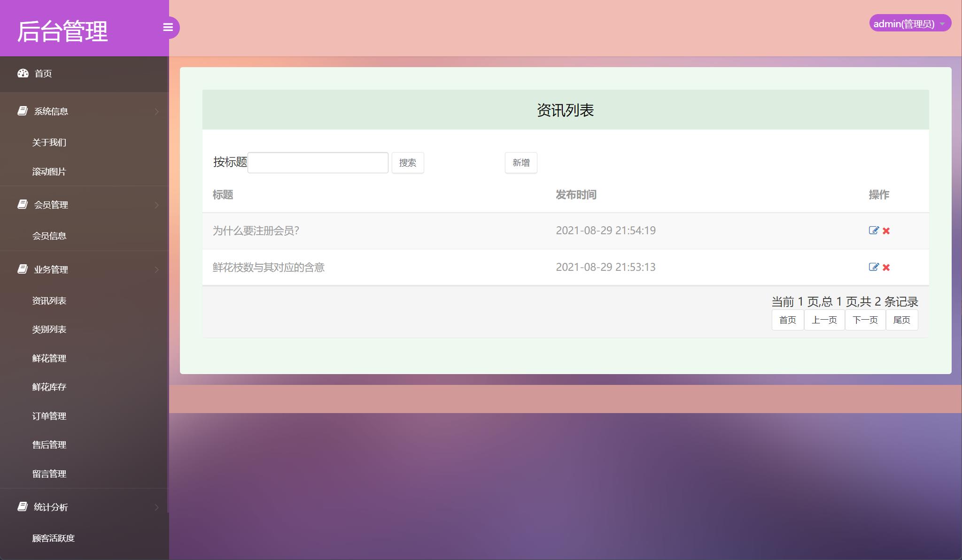Expand the 会员管理 section chevron
Screen dimensions: 962x560
point(156,205)
